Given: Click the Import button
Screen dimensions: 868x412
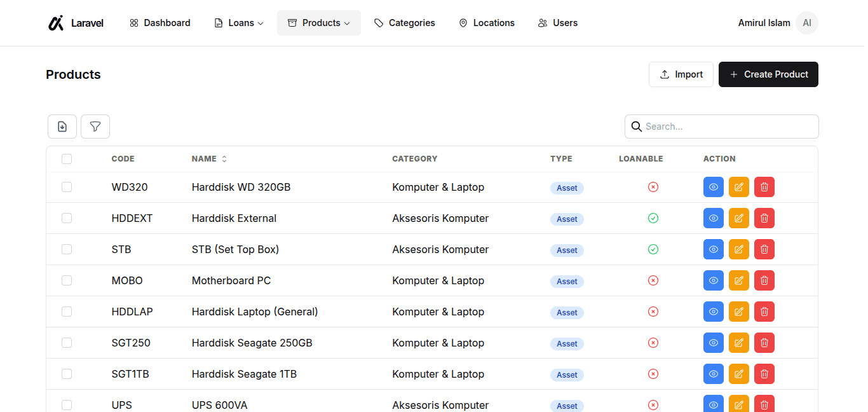Looking at the screenshot, I should (x=681, y=74).
